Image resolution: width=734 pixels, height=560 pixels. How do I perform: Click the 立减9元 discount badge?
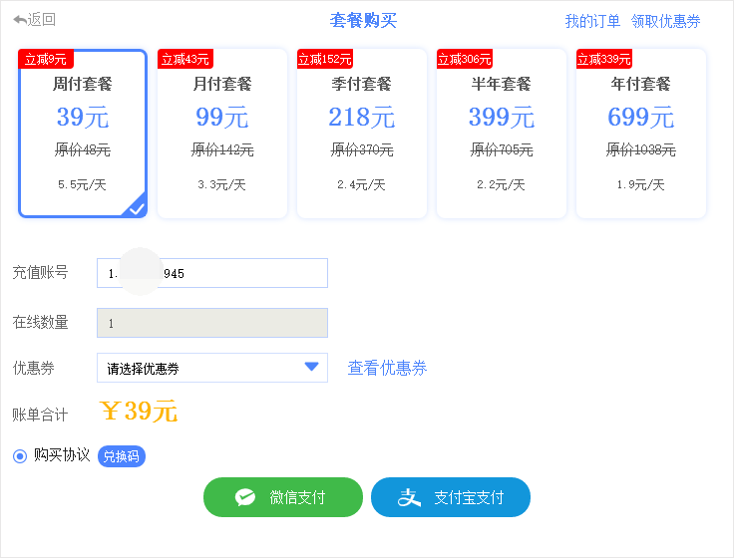click(x=46, y=59)
